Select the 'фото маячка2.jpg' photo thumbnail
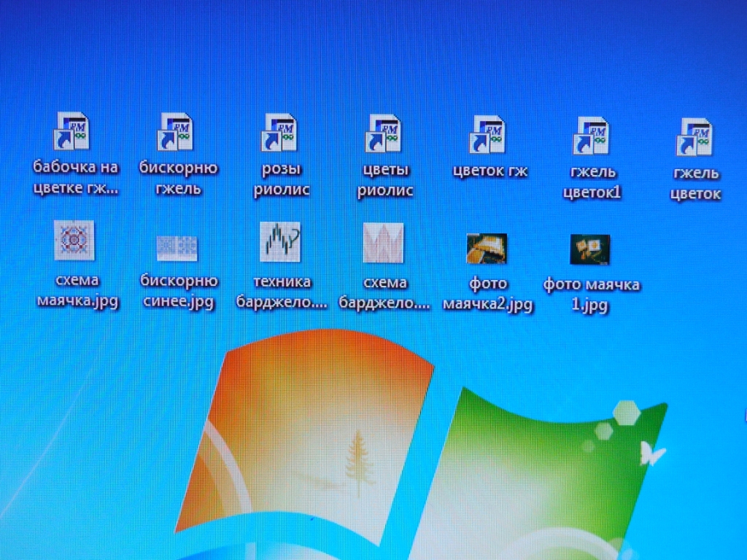This screenshot has width=747, height=560. coord(487,249)
